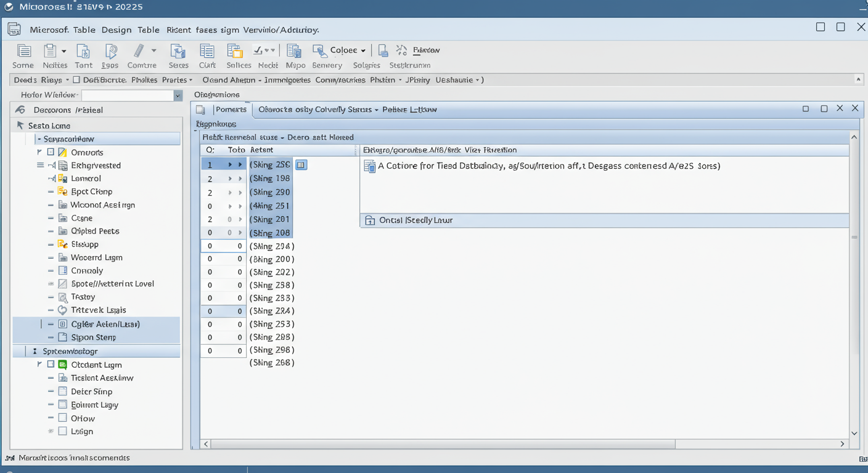868x473 pixels.
Task: Click the Mipo toolbar icon
Action: pos(294,52)
